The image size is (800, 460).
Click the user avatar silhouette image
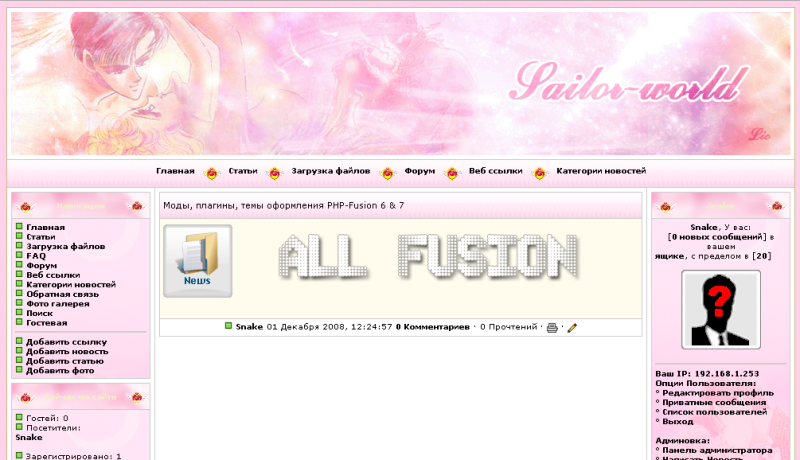(x=721, y=310)
